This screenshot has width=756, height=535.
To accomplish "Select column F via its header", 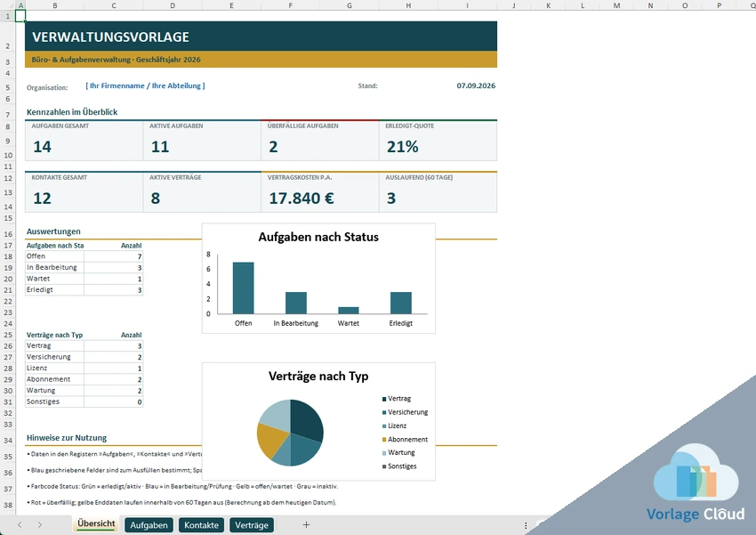I will click(290, 5).
